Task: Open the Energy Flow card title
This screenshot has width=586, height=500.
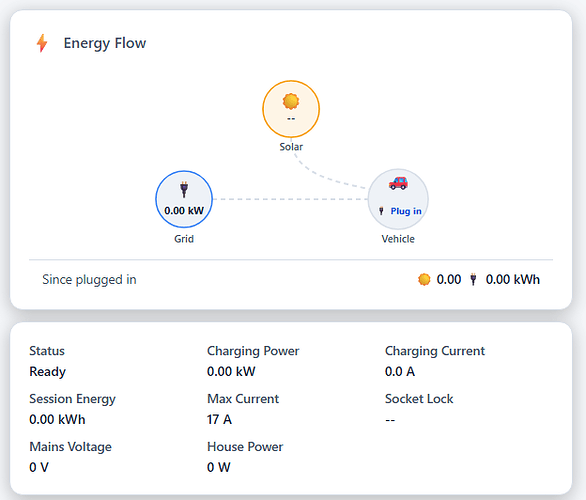Action: [x=105, y=43]
